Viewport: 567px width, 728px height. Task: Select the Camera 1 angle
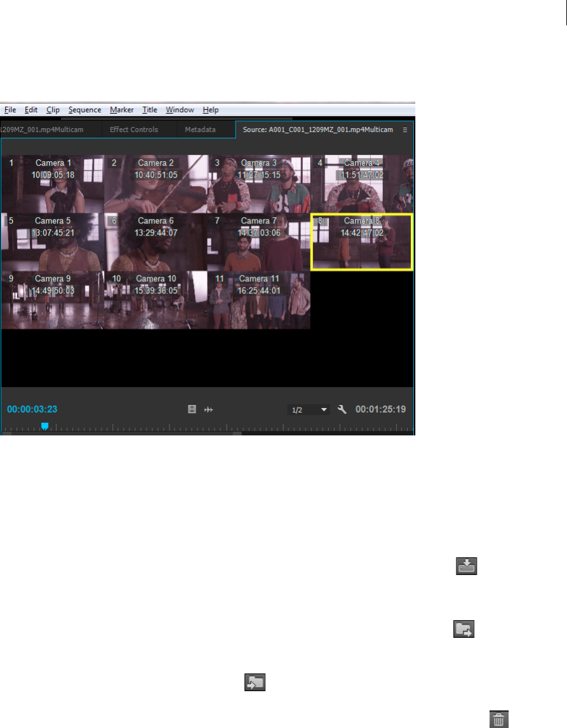[x=53, y=184]
